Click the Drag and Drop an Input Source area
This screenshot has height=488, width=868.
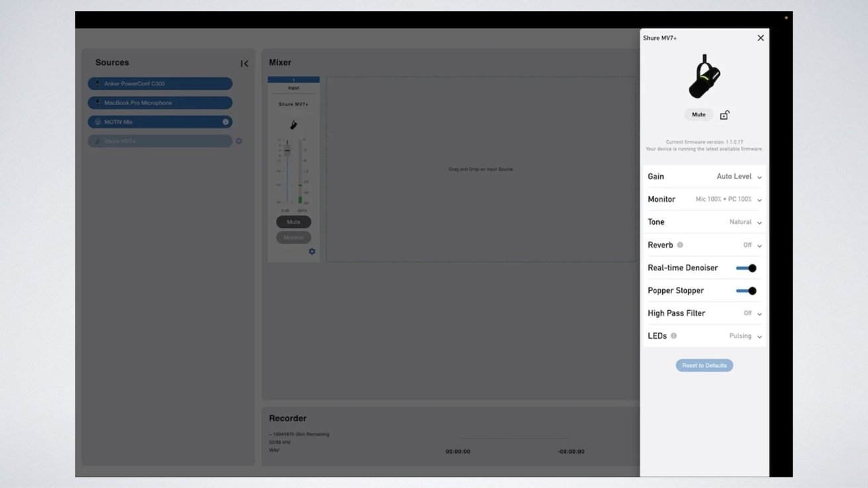click(481, 169)
